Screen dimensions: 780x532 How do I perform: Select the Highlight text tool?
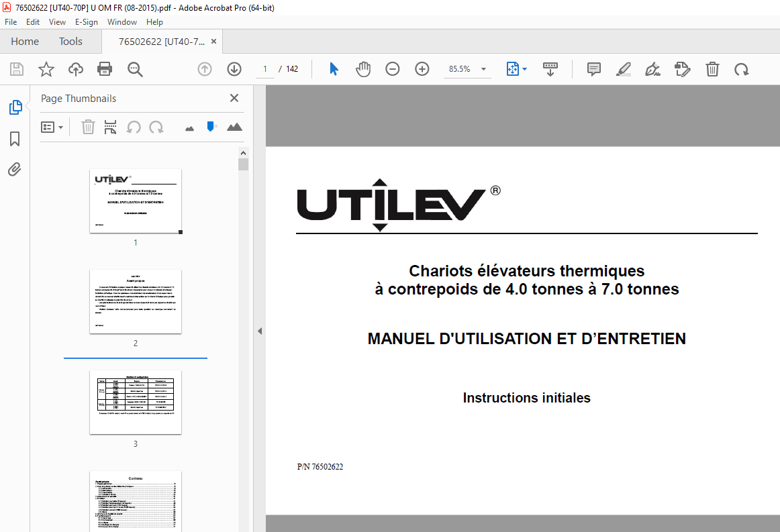point(623,68)
